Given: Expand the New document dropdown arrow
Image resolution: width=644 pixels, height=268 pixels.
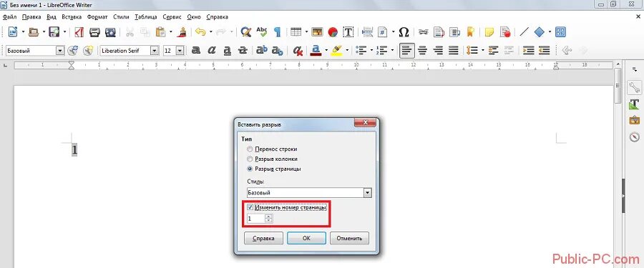Looking at the screenshot, I should pyautogui.click(x=23, y=31).
